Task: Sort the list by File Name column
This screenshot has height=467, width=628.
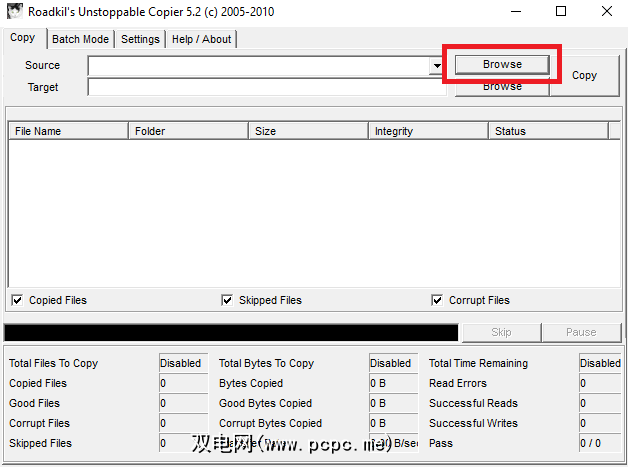Action: 68,131
